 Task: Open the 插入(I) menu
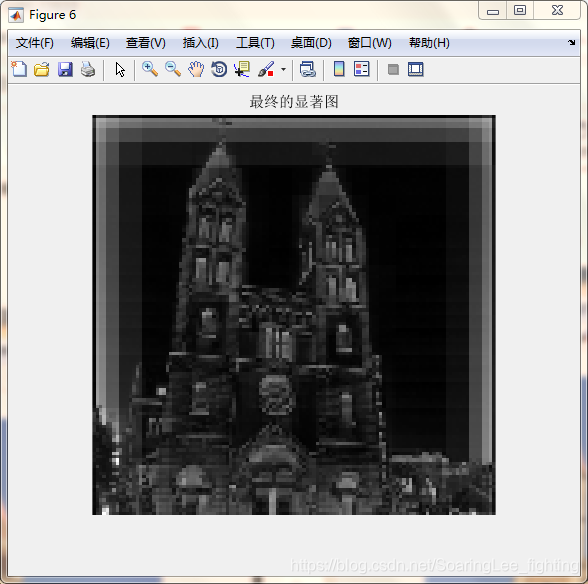(201, 43)
